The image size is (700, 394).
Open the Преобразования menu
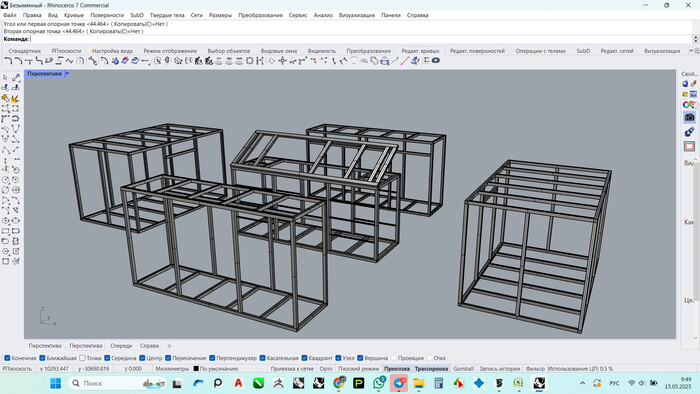(260, 15)
